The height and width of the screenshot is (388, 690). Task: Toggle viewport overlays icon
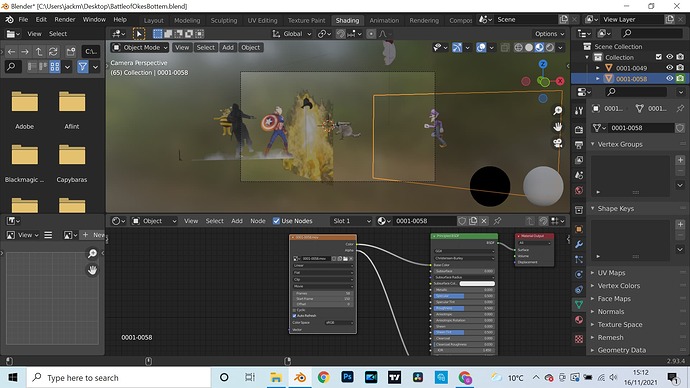pos(481,48)
